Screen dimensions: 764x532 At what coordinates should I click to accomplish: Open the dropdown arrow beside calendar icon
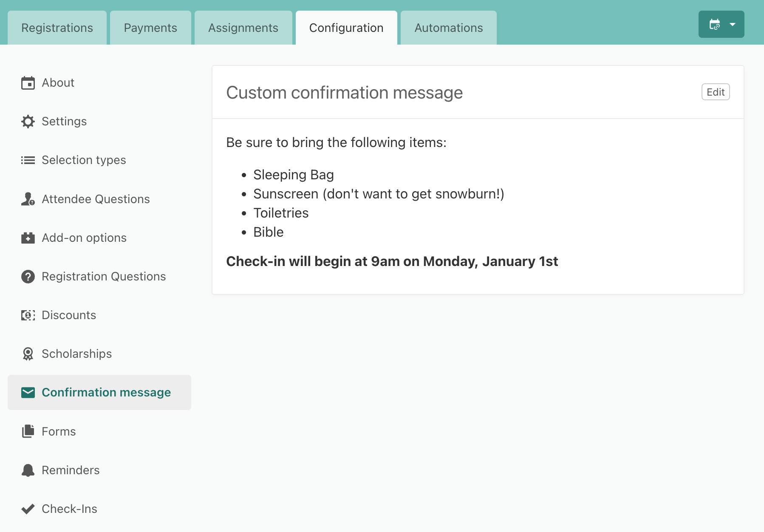click(x=733, y=25)
